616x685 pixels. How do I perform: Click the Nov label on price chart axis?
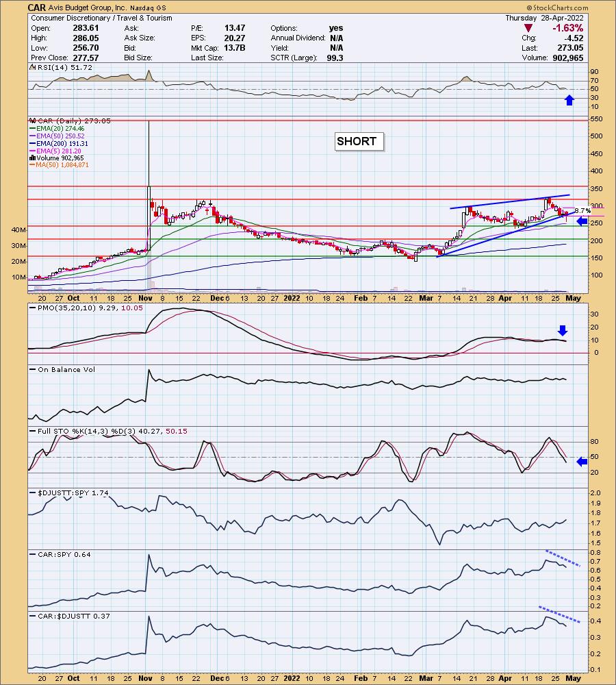click(145, 299)
